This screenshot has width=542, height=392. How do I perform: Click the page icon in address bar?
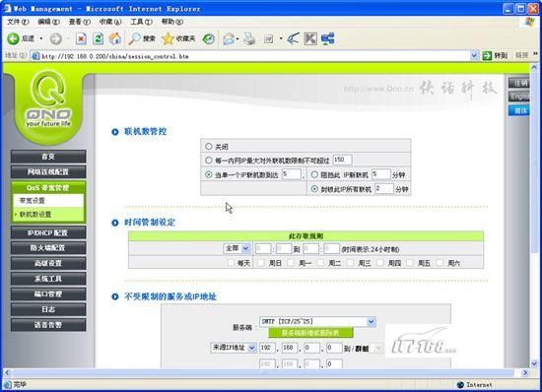pyautogui.click(x=35, y=56)
